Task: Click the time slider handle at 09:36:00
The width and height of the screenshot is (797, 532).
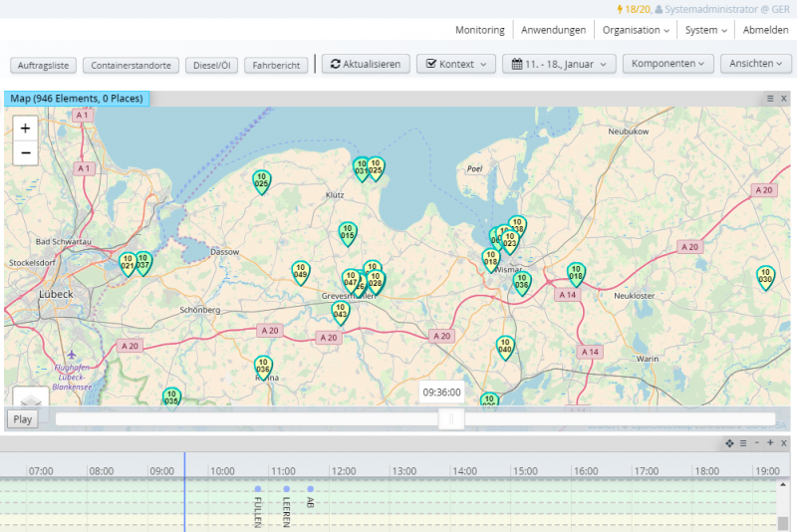Action: tap(451, 419)
